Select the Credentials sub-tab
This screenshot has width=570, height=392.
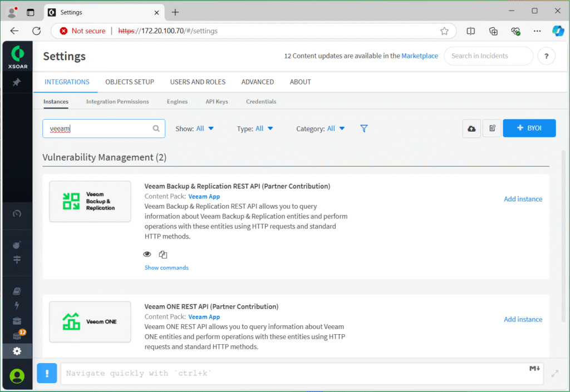coord(261,102)
